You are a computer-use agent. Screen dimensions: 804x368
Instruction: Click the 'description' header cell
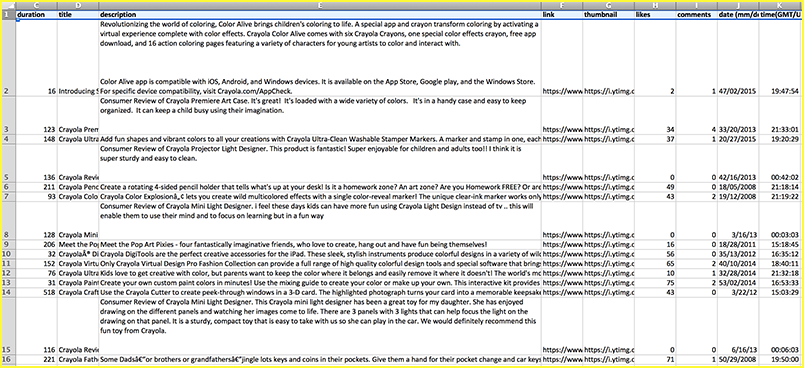coord(320,15)
